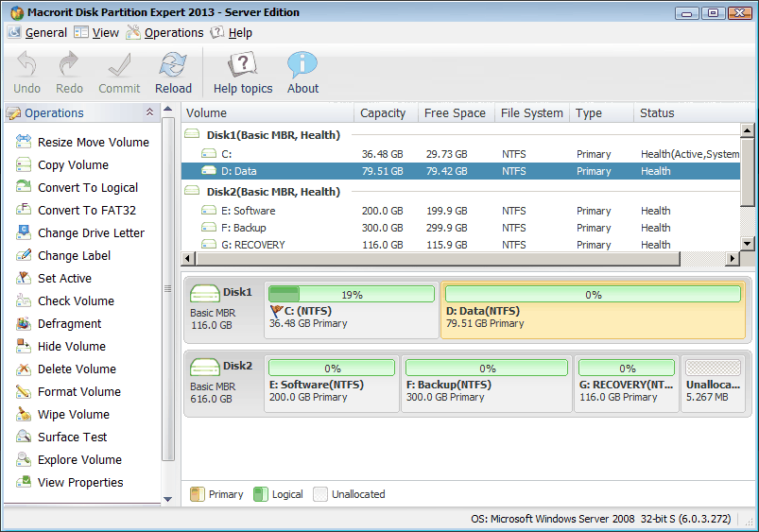Image resolution: width=759 pixels, height=532 pixels.
Task: Select Convert To FAT32
Action: click(x=76, y=210)
